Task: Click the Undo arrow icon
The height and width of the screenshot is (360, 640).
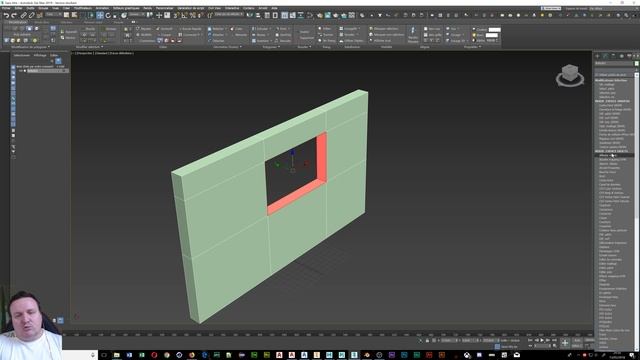Action: (x=6, y=15)
